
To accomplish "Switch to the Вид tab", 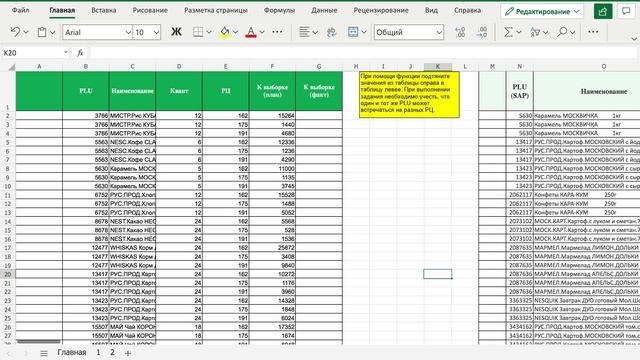I will coord(431,10).
